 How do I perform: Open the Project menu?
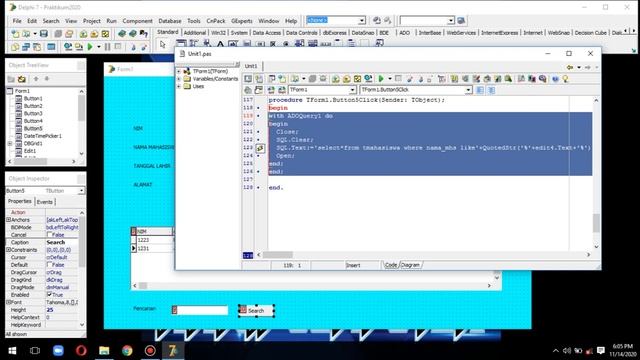(91, 21)
